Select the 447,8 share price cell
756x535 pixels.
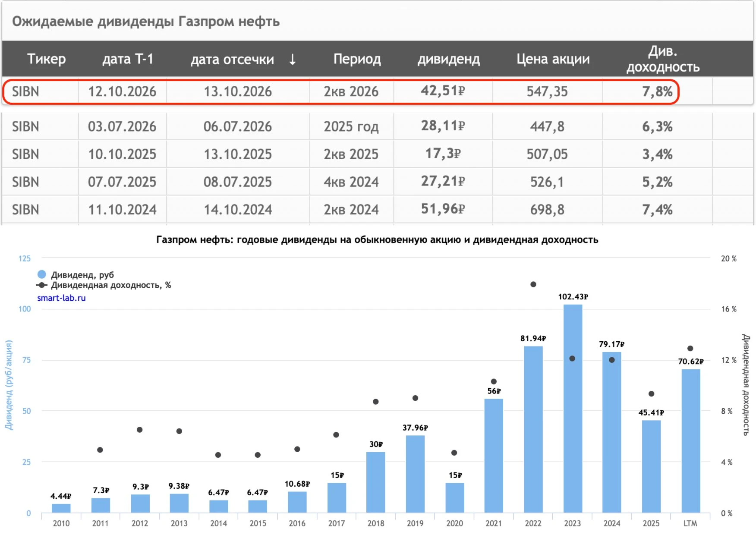[547, 126]
